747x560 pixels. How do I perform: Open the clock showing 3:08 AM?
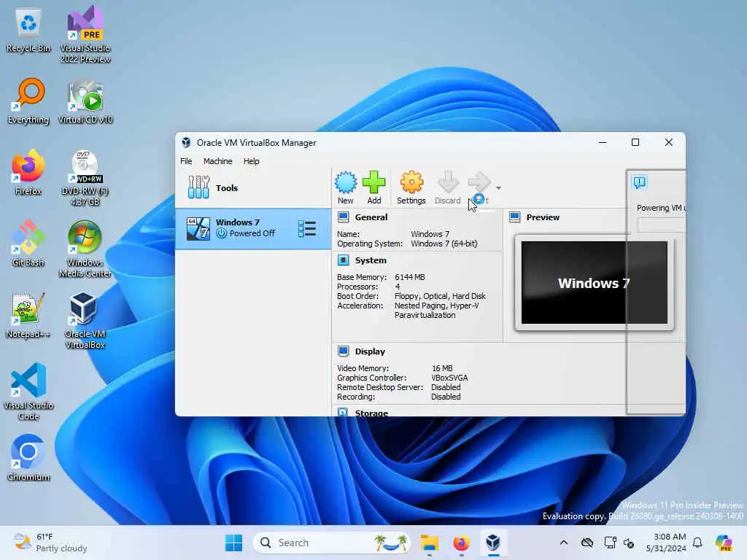pos(666,542)
